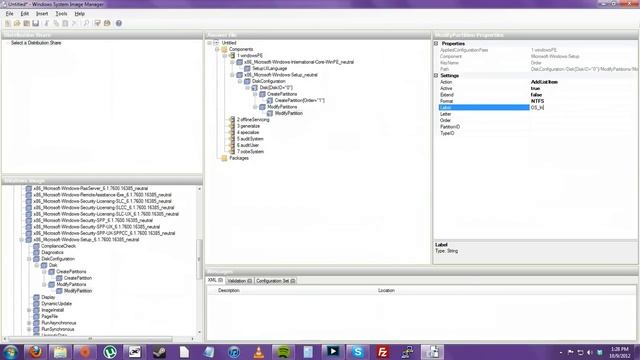This screenshot has width=640, height=360.
Task: Collapse the 1 windowsPE pass node
Action: point(224,56)
